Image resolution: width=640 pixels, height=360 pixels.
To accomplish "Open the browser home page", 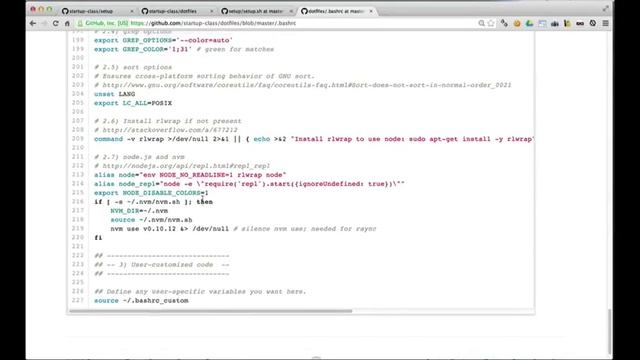I will point(67,24).
